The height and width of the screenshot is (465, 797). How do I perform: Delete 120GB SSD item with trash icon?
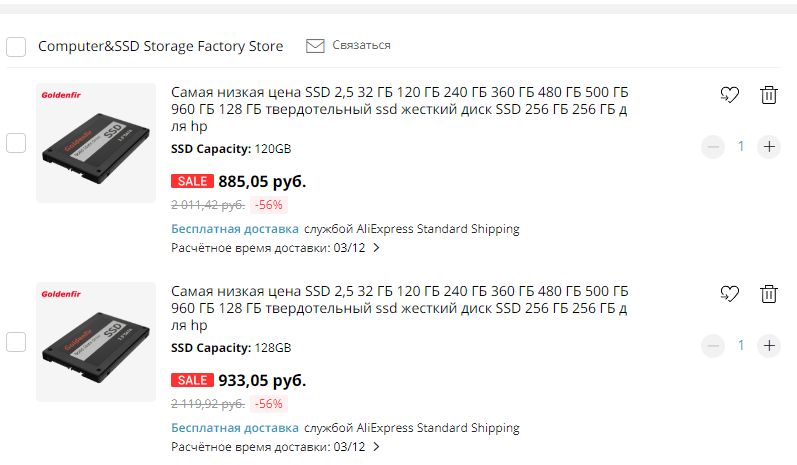pos(768,95)
